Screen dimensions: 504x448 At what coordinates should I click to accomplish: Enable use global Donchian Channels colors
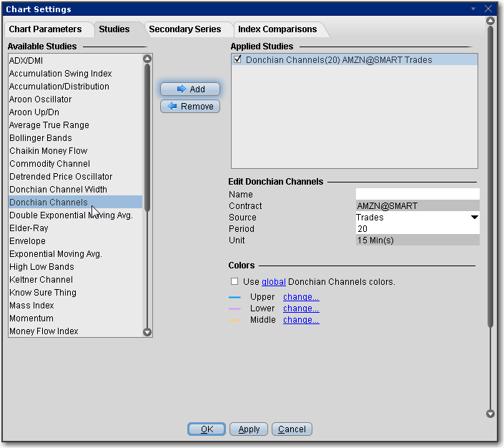point(234,281)
